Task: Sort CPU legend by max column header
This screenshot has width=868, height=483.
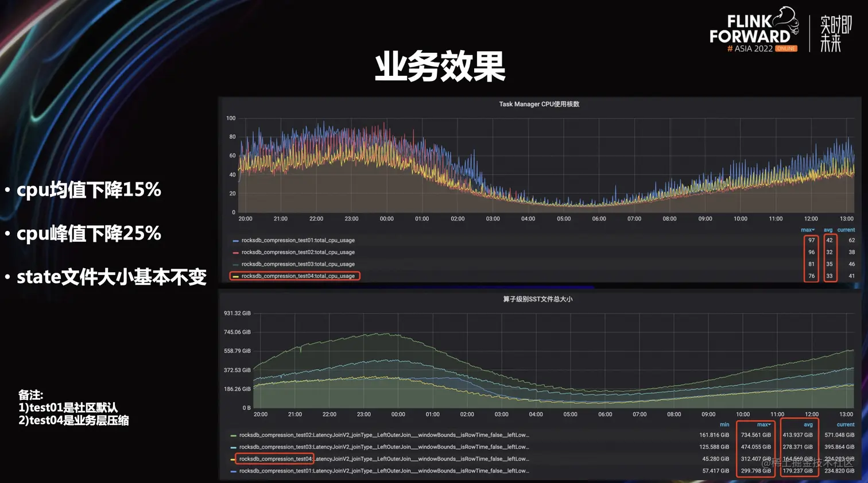Action: pos(808,230)
